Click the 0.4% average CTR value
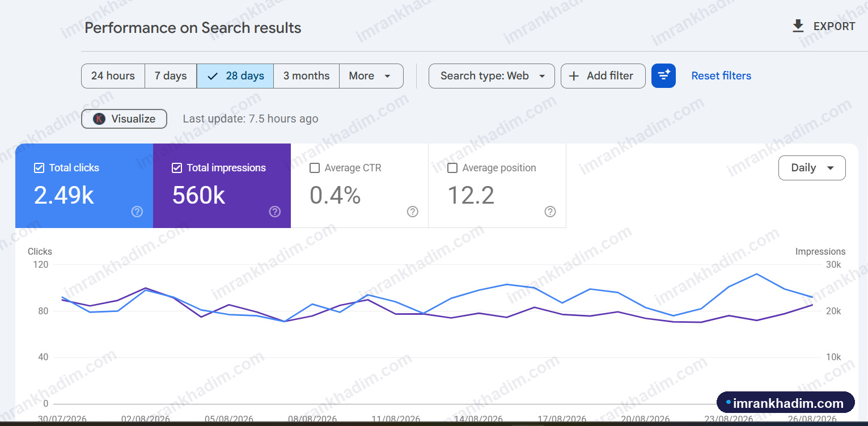The height and width of the screenshot is (426, 868). tap(335, 195)
